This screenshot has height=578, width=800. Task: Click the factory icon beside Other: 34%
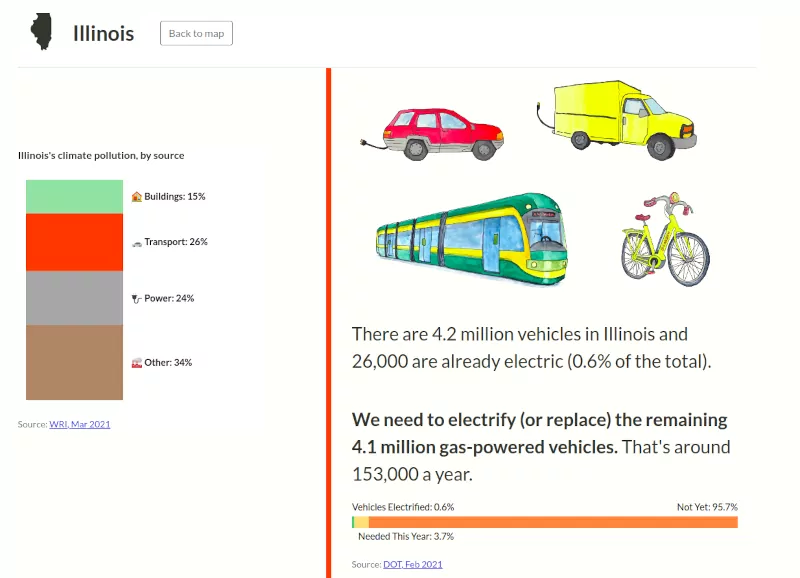coord(137,363)
